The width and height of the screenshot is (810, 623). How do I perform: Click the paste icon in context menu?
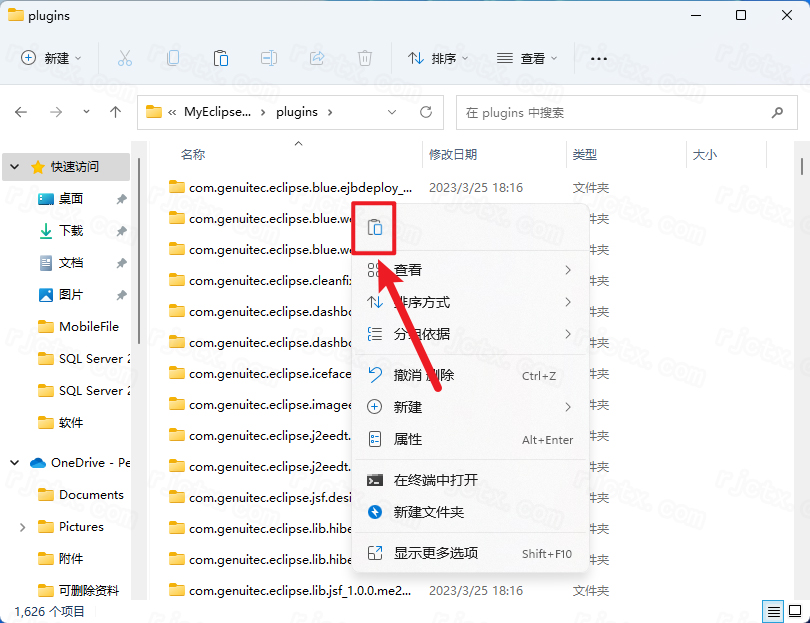point(375,228)
